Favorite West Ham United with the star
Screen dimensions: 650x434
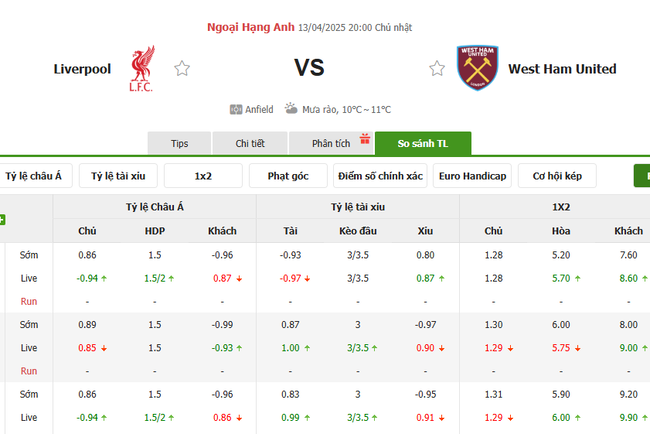[437, 69]
